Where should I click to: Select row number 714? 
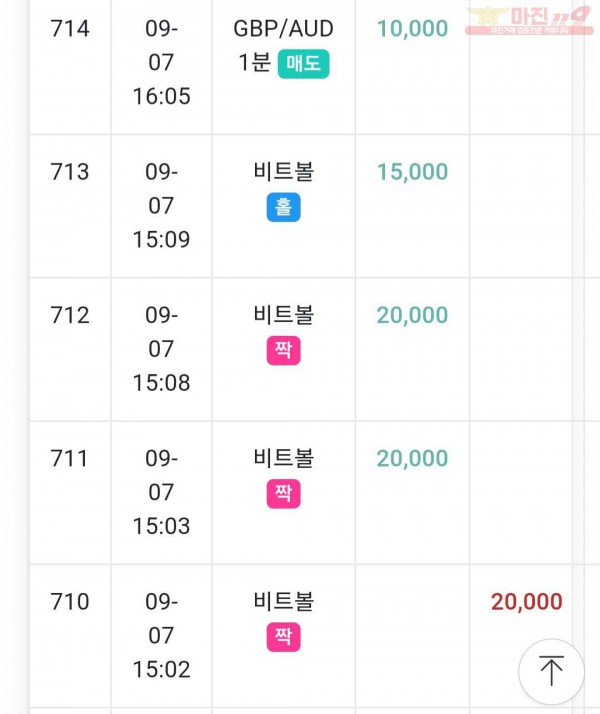click(70, 29)
